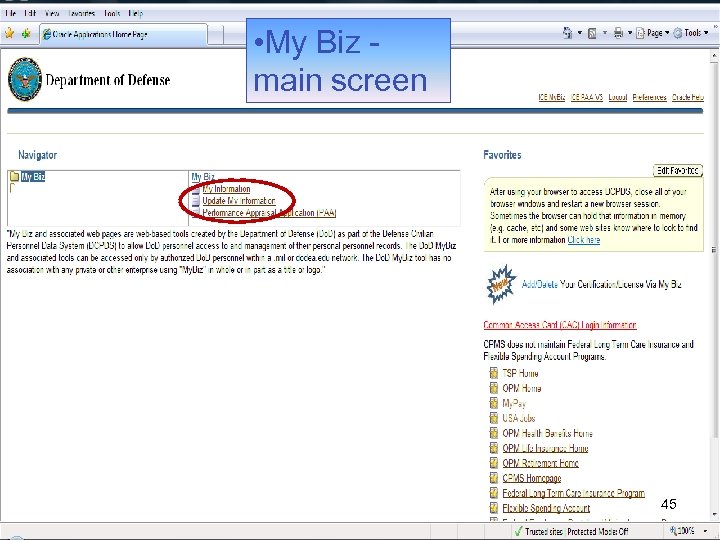
Task: Open the 100% zoom level control
Action: [x=688, y=531]
